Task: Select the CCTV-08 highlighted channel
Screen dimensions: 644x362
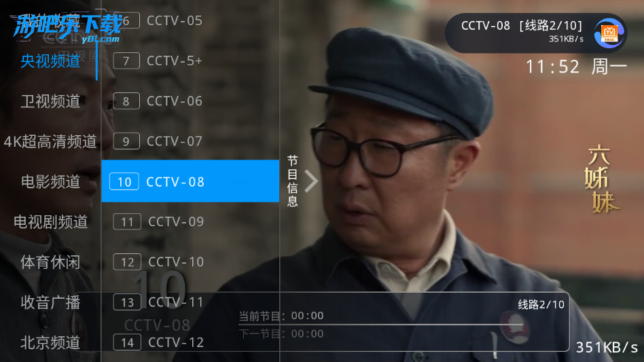Action: click(190, 181)
